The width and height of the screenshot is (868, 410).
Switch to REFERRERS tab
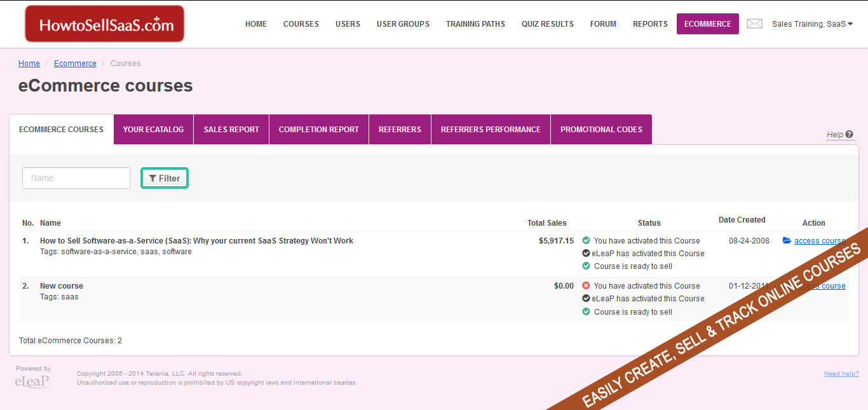400,130
